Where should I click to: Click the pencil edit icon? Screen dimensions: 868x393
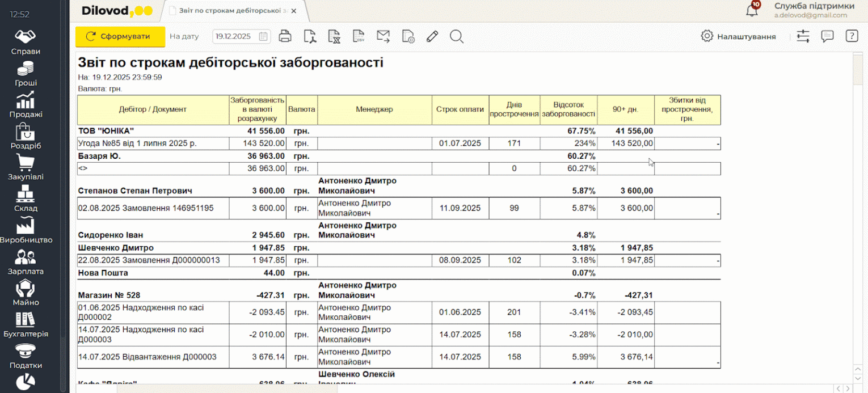432,36
